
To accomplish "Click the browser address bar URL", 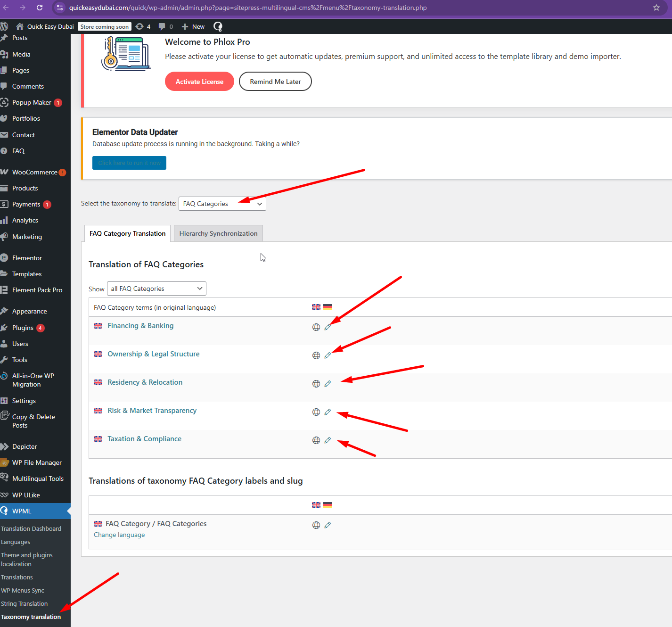I will (x=248, y=8).
